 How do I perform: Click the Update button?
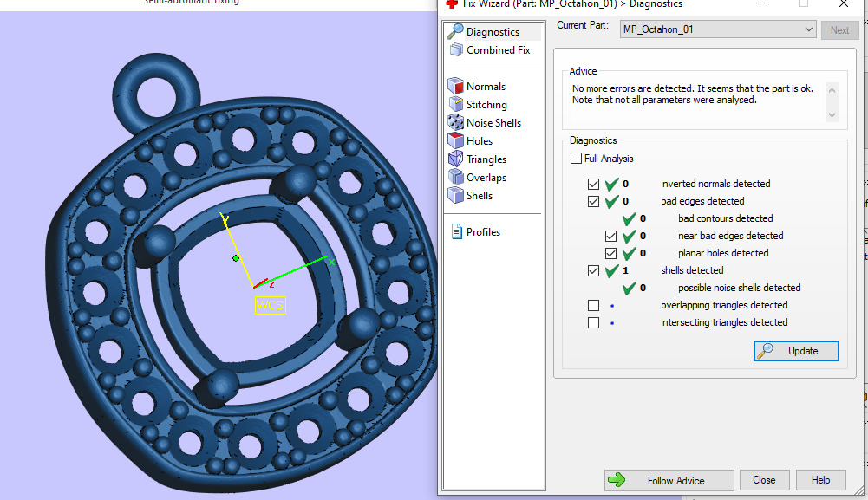(x=796, y=351)
